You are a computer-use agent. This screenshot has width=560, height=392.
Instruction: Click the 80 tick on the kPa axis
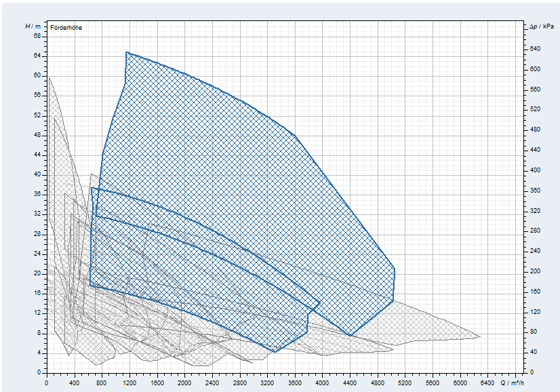(x=534, y=332)
